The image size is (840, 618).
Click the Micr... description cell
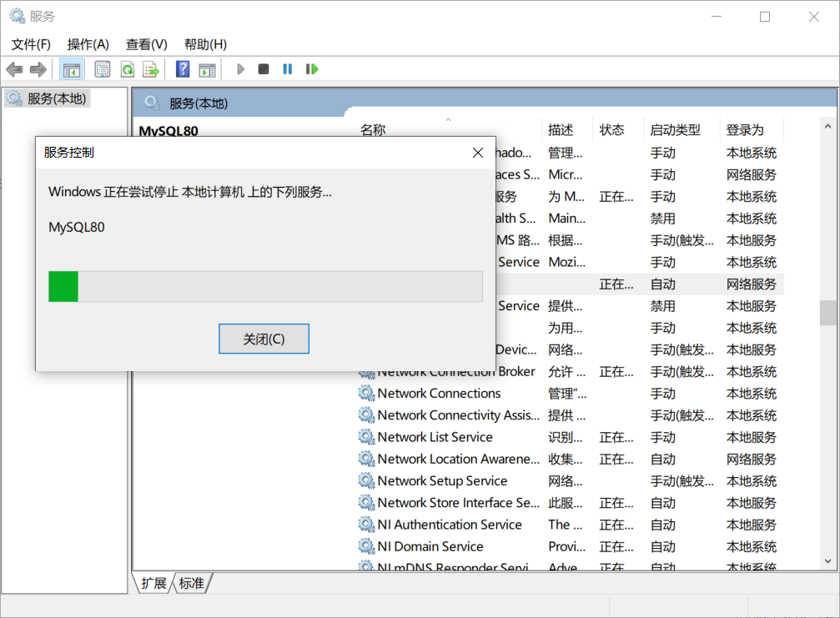(566, 175)
